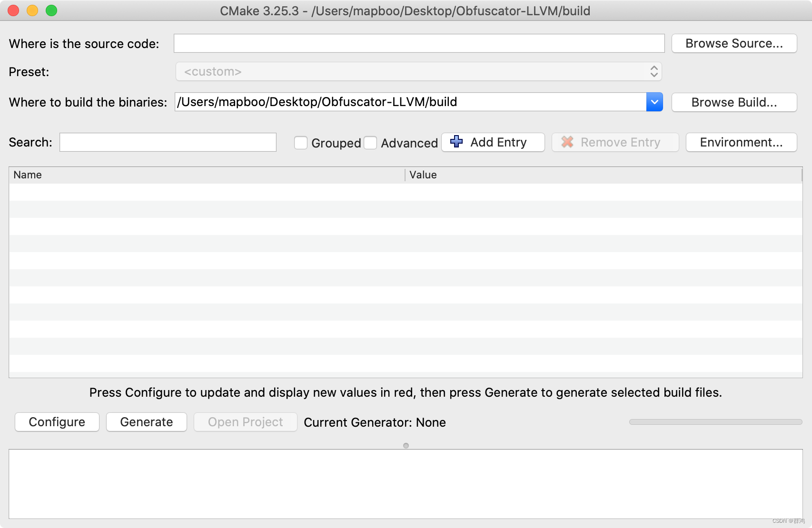Image resolution: width=812 pixels, height=528 pixels.
Task: Click inside the build binaries path field
Action: (x=410, y=102)
